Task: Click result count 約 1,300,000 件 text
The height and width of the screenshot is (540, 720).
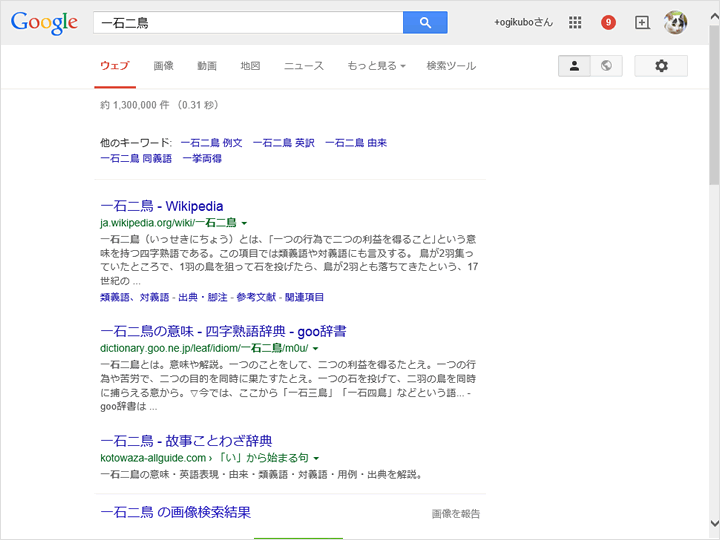Action: click(x=135, y=105)
